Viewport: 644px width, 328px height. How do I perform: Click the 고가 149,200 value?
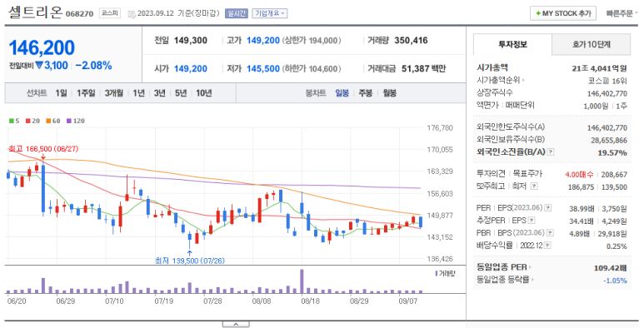(x=263, y=40)
